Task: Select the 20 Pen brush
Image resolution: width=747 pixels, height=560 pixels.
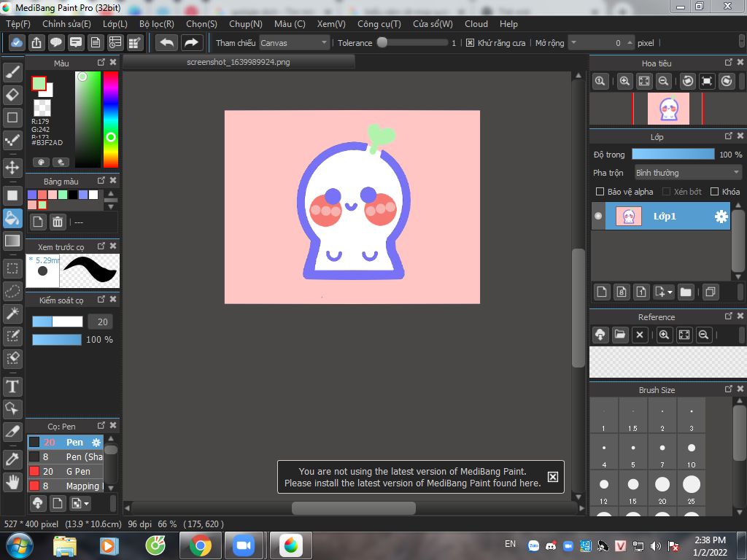Action: 65,442
